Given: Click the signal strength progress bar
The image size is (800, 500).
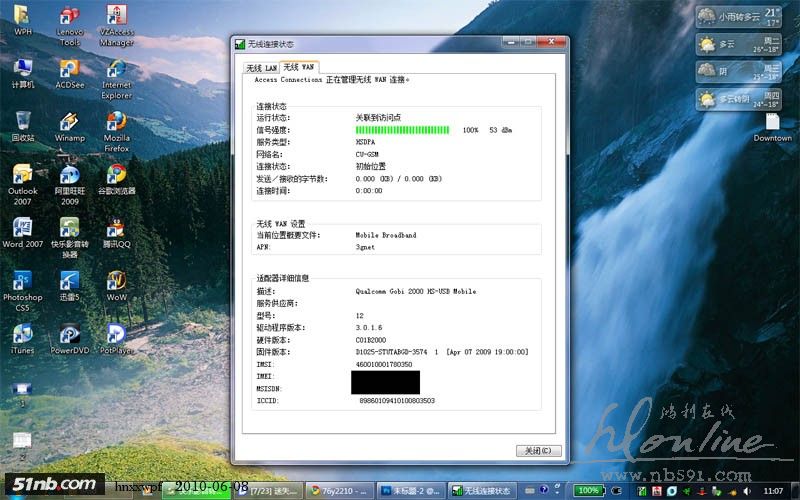Looking at the screenshot, I should coord(404,130).
